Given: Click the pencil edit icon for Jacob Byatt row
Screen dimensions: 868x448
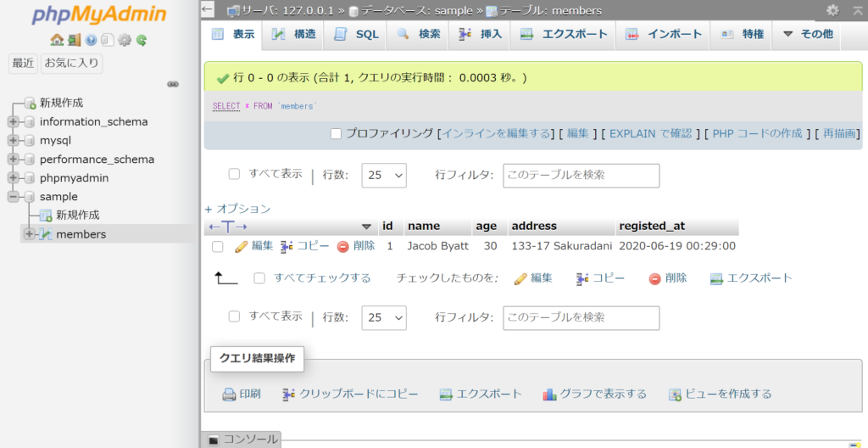Looking at the screenshot, I should pos(242,246).
